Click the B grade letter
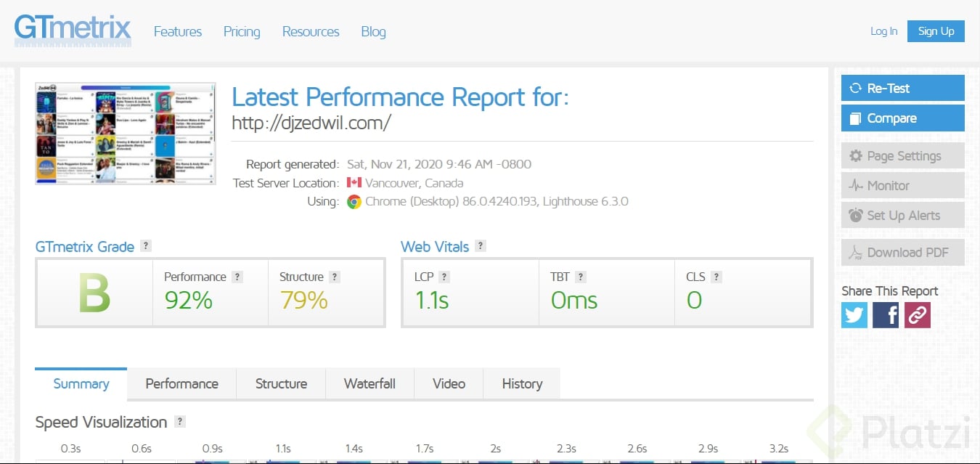Screen dimensions: 980x464 (x=94, y=294)
